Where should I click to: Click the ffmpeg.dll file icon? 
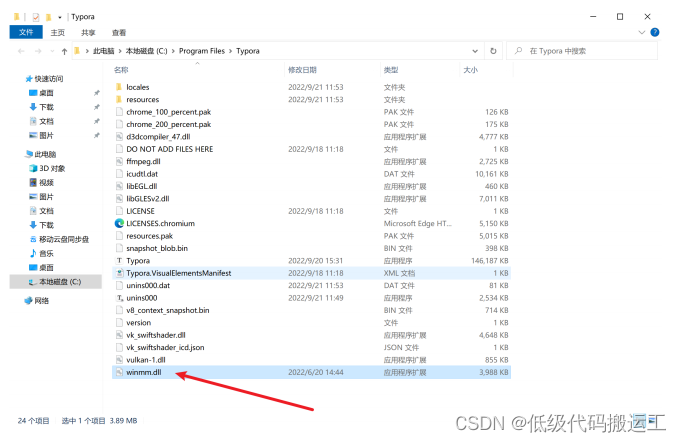click(x=119, y=161)
